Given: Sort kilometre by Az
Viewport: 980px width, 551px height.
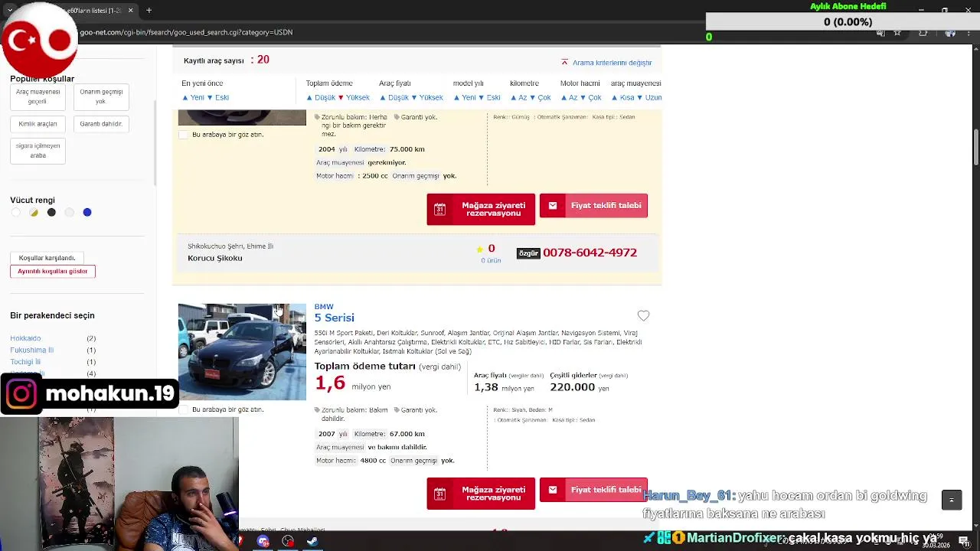Looking at the screenshot, I should pos(518,98).
